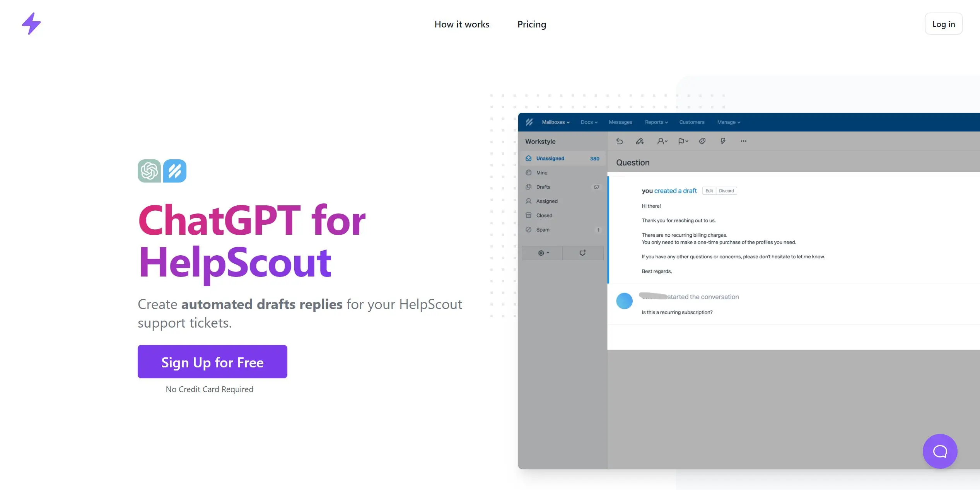
Task: Click the Assigned person icon
Action: 529,201
